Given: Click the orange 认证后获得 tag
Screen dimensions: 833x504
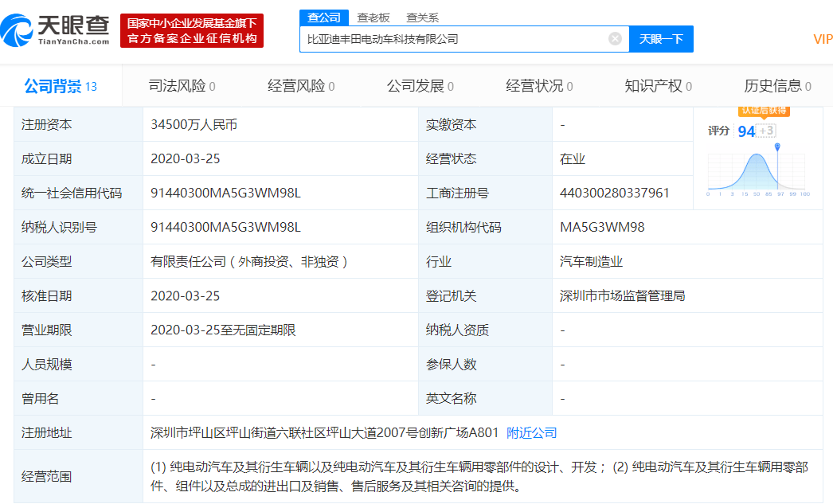Looking at the screenshot, I should click(764, 111).
